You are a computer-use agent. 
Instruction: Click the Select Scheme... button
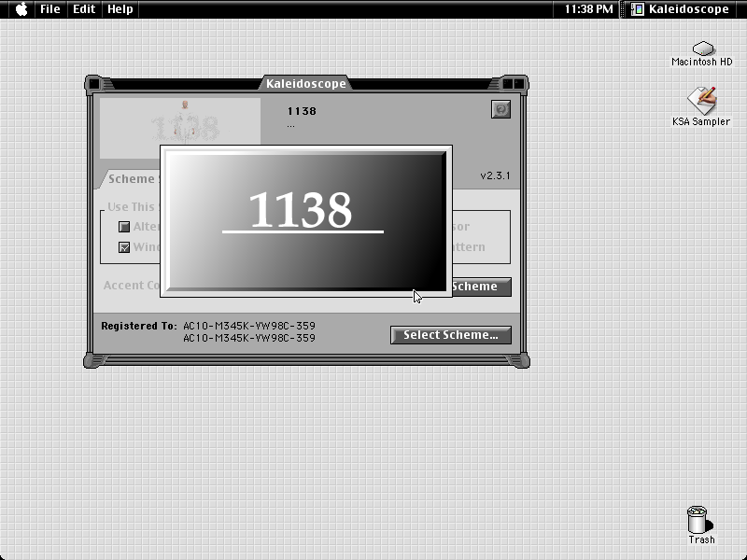pyautogui.click(x=451, y=335)
